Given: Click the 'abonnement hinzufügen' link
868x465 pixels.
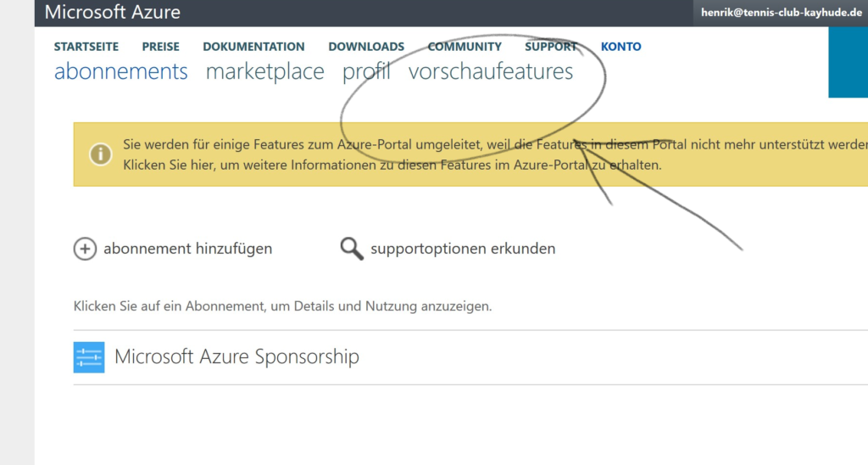Looking at the screenshot, I should (187, 249).
